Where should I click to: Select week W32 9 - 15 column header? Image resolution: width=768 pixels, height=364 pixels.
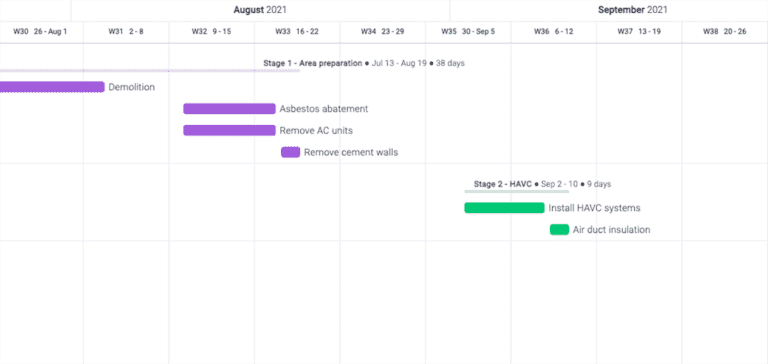[212, 31]
